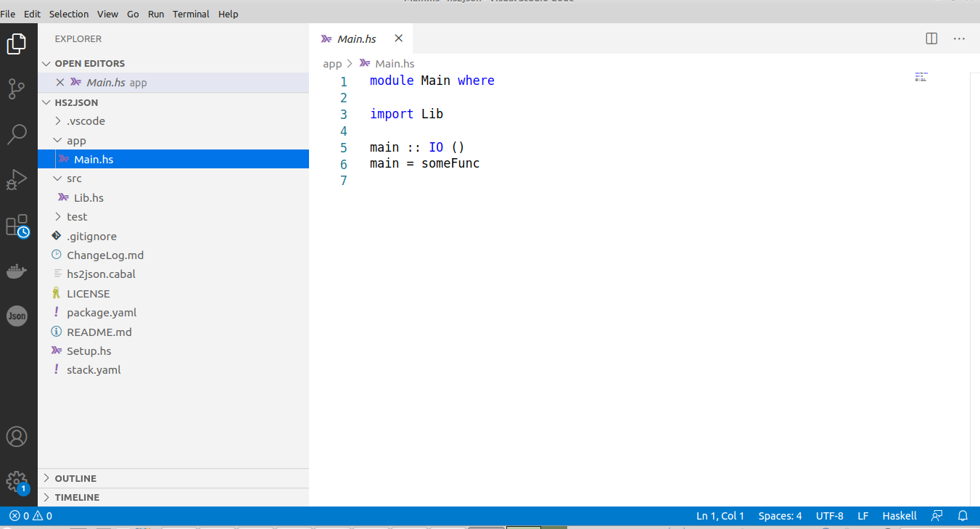Open the Accounts icon in activity bar
The image size is (980, 529).
point(17,437)
